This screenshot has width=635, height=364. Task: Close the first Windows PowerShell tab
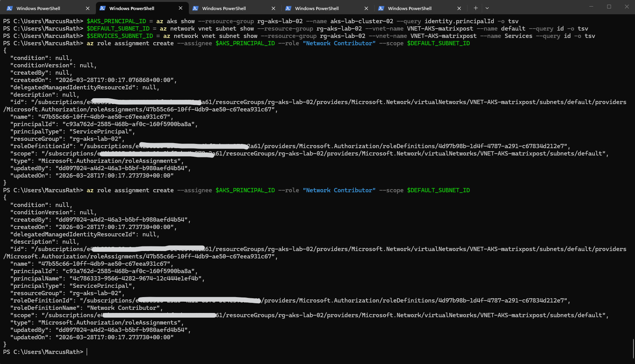[87, 8]
